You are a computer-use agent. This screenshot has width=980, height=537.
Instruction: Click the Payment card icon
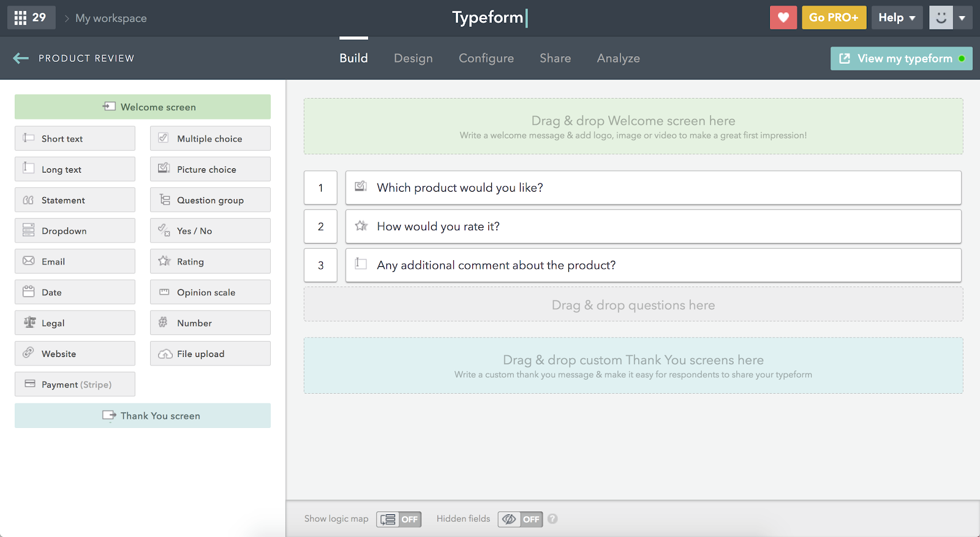tap(30, 384)
